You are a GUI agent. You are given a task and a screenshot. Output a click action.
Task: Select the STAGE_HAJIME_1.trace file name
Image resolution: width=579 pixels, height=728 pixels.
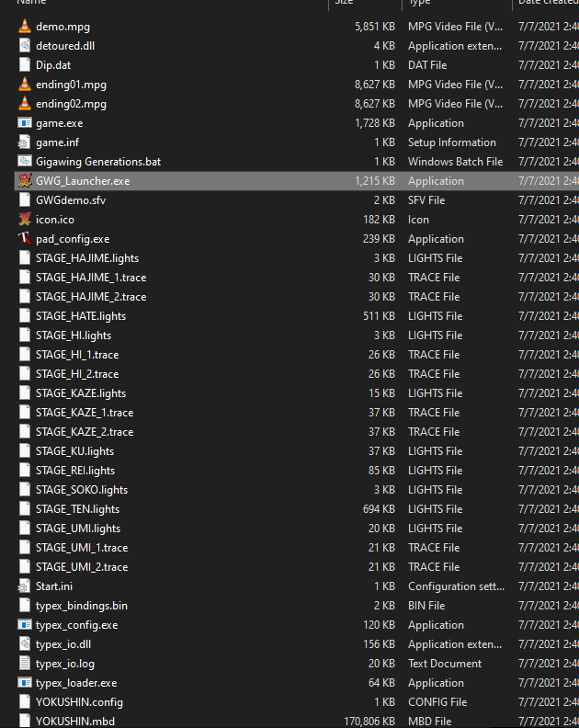coord(91,278)
